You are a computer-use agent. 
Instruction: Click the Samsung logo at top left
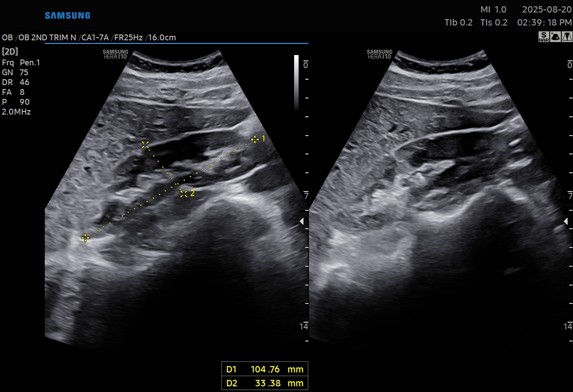pos(68,16)
